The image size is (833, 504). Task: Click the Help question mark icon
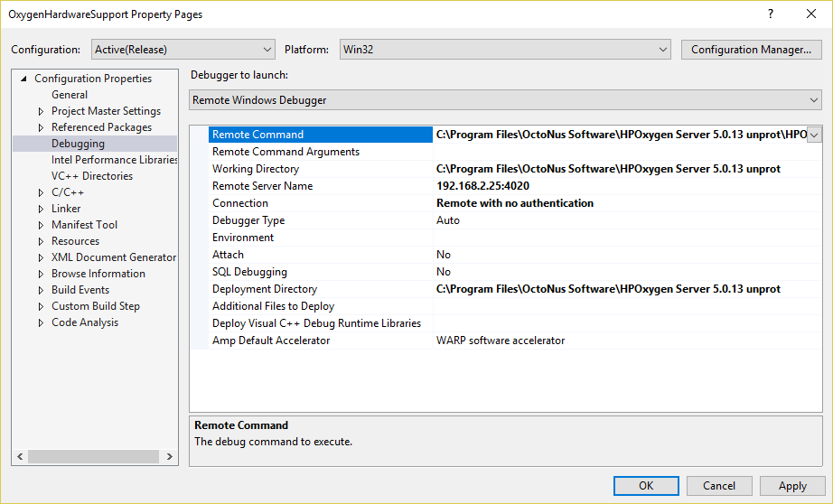(771, 14)
